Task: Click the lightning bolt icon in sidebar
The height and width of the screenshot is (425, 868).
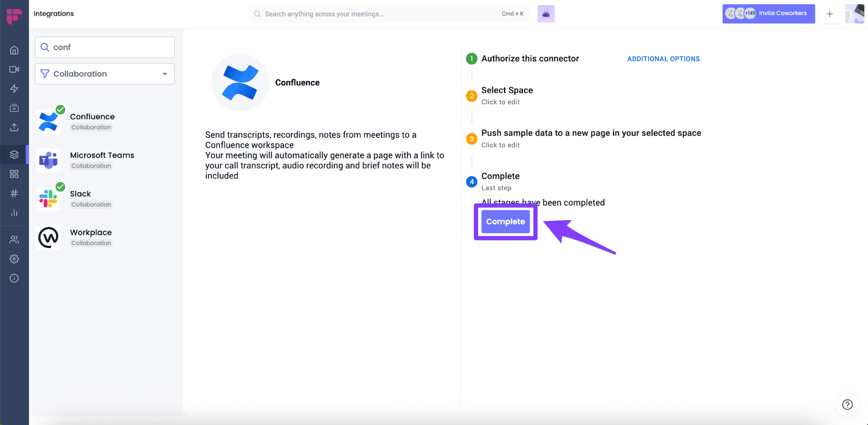Action: pos(14,88)
